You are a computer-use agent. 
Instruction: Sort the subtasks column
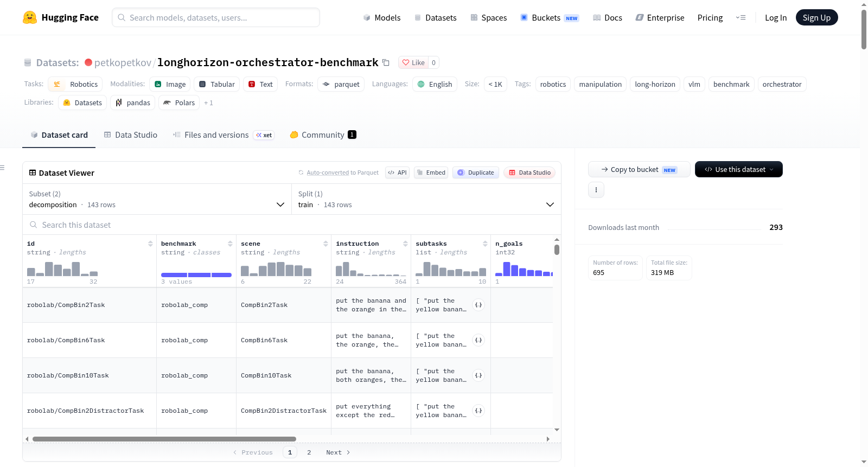click(x=485, y=244)
